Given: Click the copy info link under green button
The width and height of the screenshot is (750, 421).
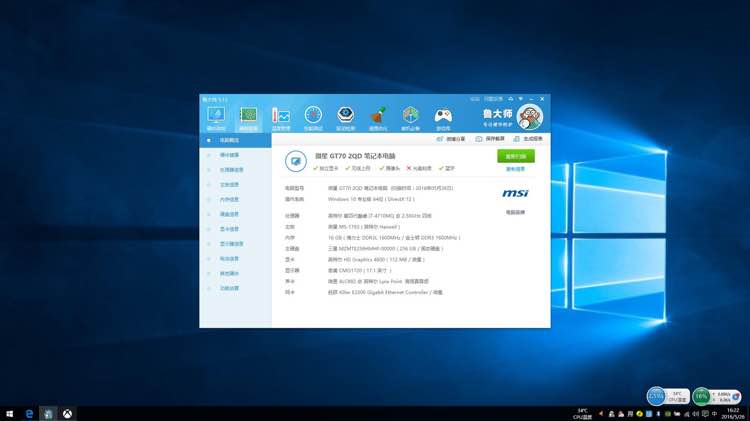Looking at the screenshot, I should [515, 169].
